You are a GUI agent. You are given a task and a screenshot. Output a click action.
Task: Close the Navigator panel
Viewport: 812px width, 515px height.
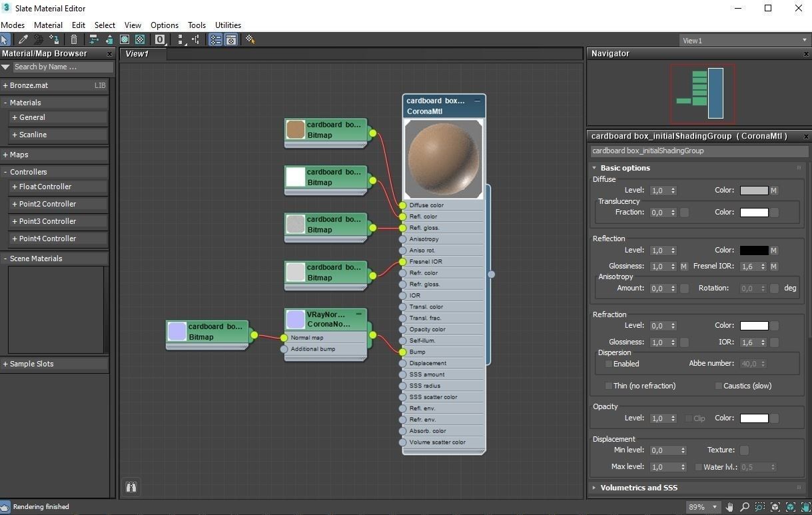click(806, 53)
